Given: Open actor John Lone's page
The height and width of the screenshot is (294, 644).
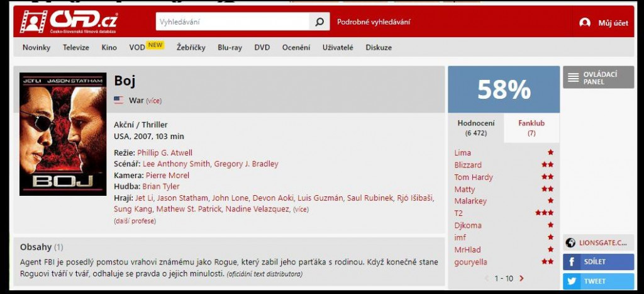Looking at the screenshot, I should coord(230,198).
